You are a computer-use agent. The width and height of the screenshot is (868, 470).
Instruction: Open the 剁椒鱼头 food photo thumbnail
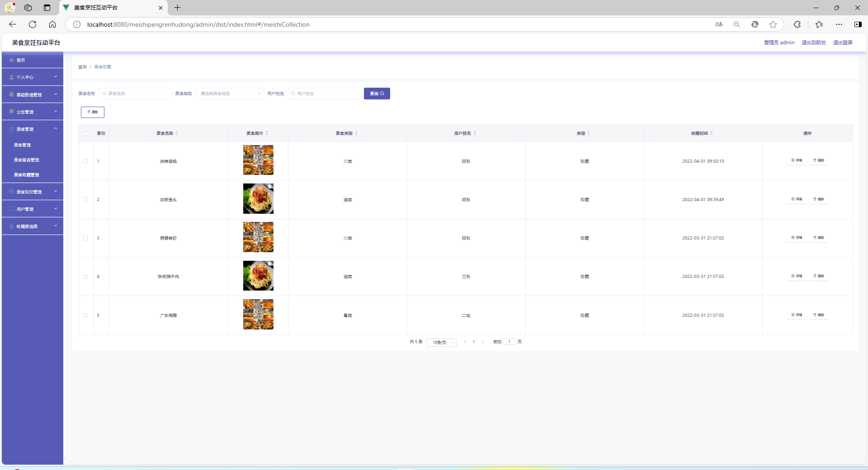click(x=258, y=199)
